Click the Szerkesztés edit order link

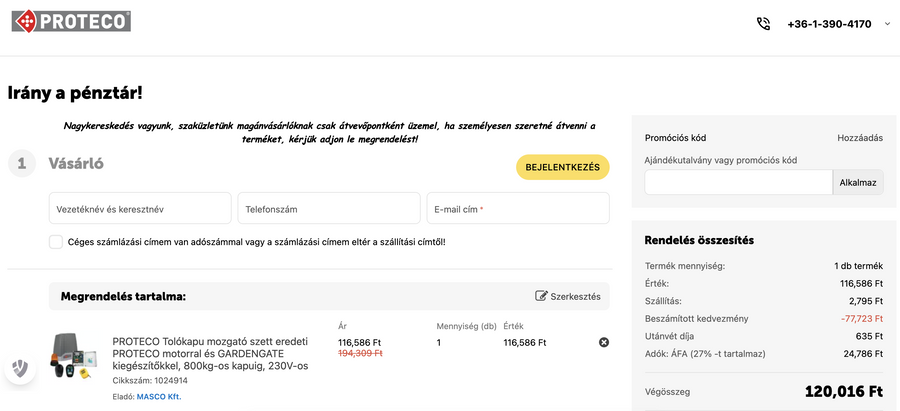576,296
